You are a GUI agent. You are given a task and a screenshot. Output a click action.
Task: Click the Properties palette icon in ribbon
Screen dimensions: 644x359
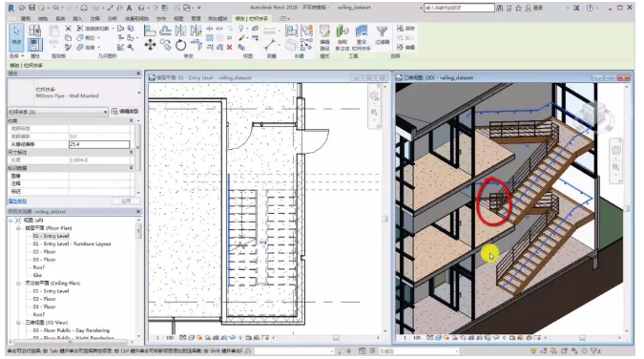(x=34, y=45)
